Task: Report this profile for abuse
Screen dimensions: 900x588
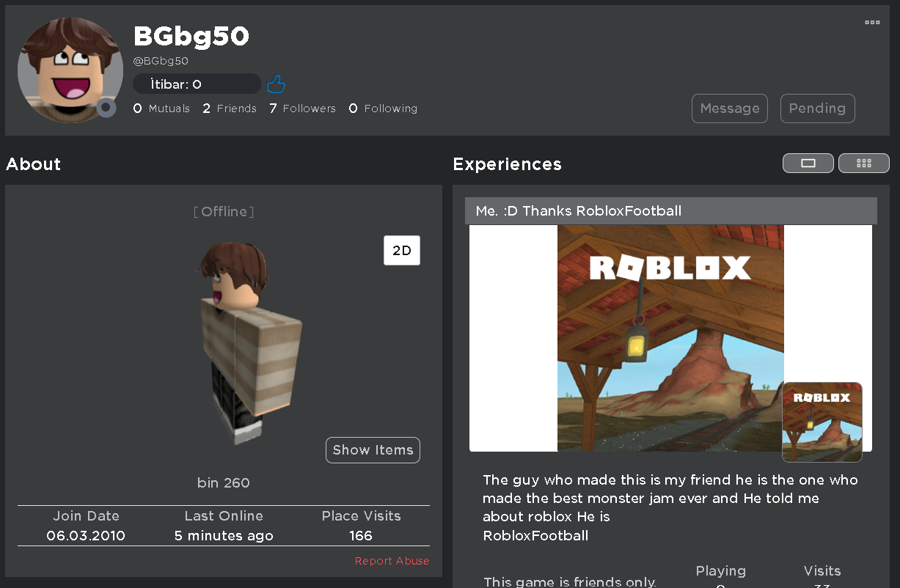Action: (x=392, y=561)
